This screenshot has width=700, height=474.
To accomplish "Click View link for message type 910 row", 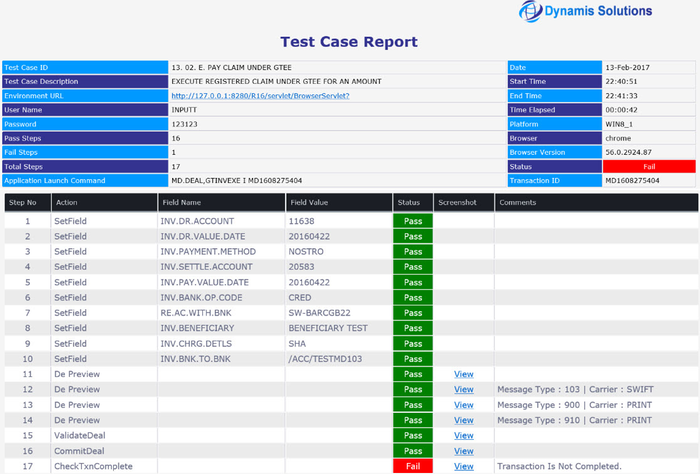I will click(463, 420).
